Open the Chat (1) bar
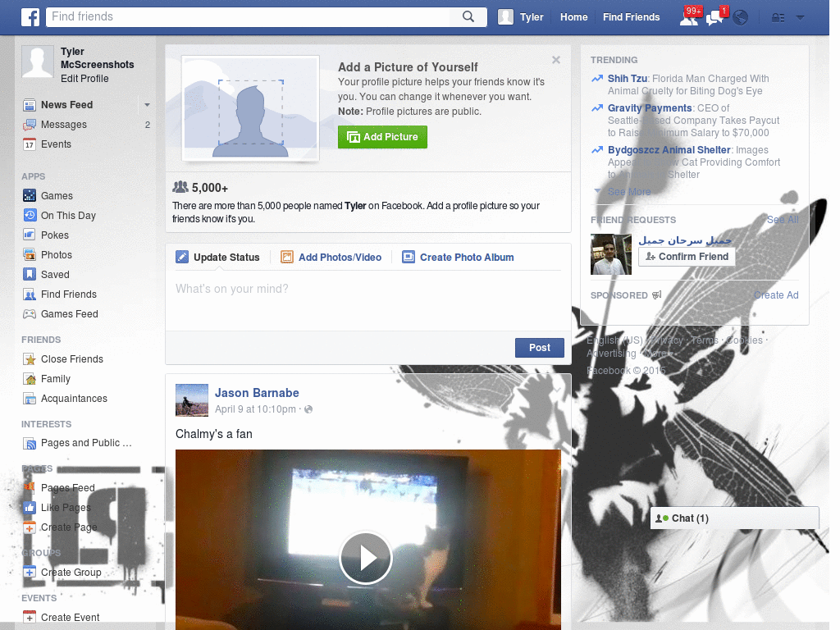840x630 pixels. [x=734, y=518]
